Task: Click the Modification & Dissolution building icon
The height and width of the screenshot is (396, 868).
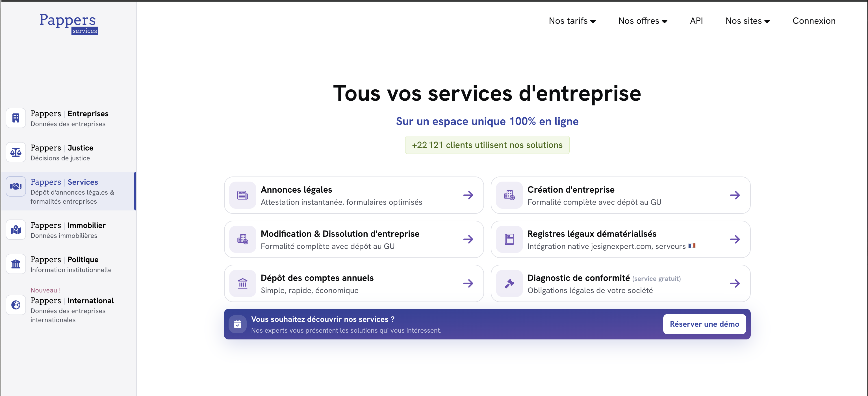Action: 243,240
